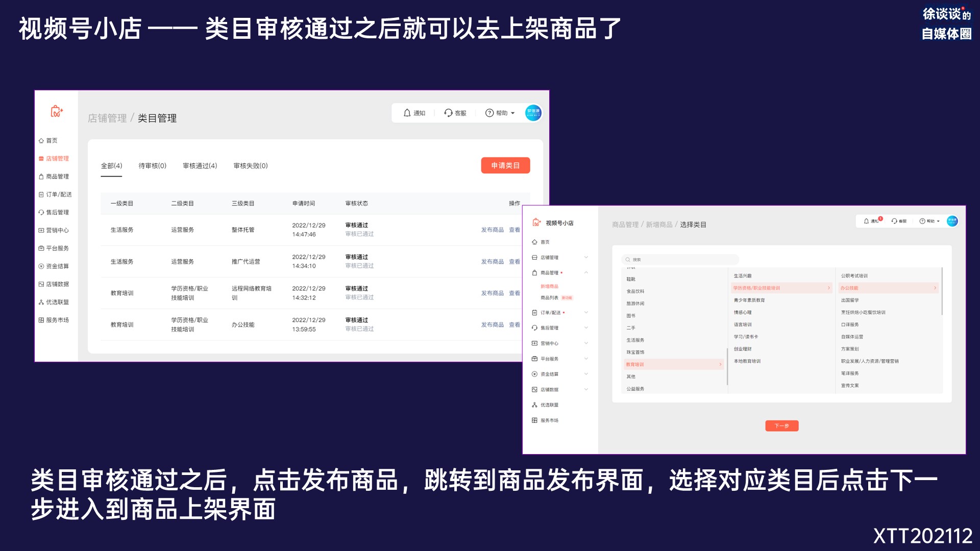
Task: Click 发布商品 link for the 整体托管 row
Action: point(492,230)
